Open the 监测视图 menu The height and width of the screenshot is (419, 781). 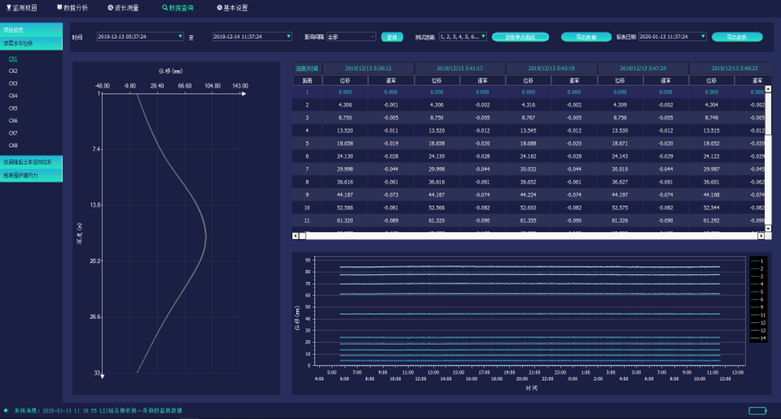click(x=21, y=8)
